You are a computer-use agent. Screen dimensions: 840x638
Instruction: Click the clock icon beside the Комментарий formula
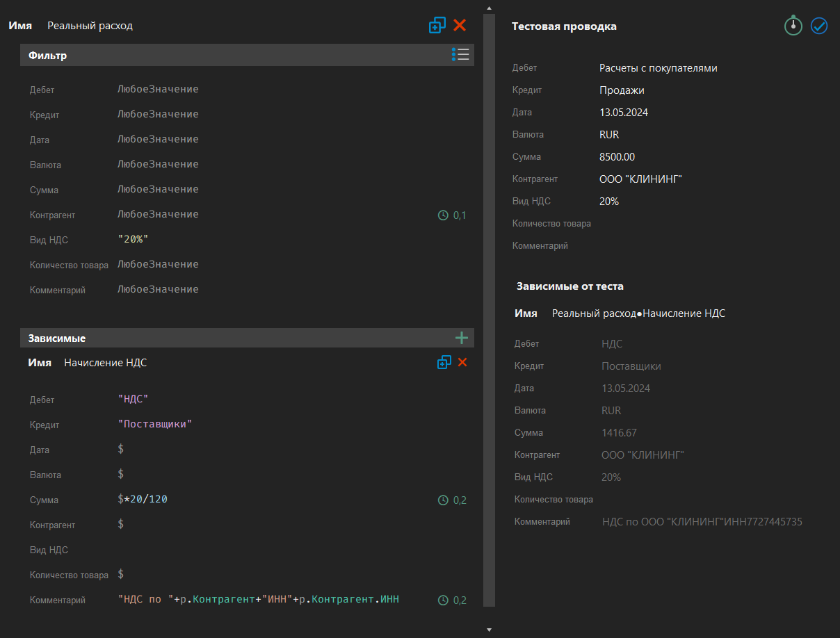(x=443, y=600)
